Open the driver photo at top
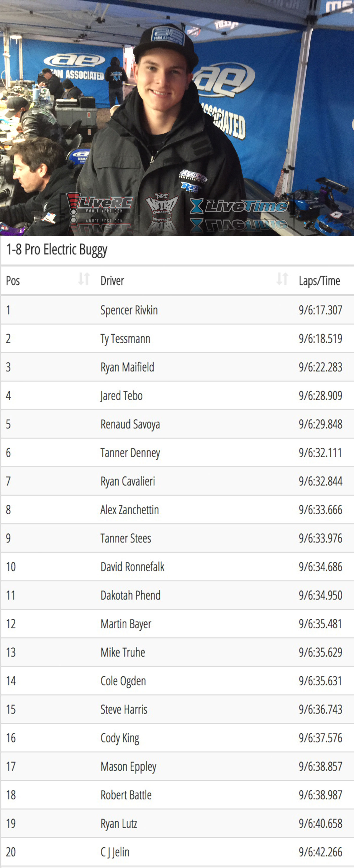The width and height of the screenshot is (354, 868). pos(177,118)
